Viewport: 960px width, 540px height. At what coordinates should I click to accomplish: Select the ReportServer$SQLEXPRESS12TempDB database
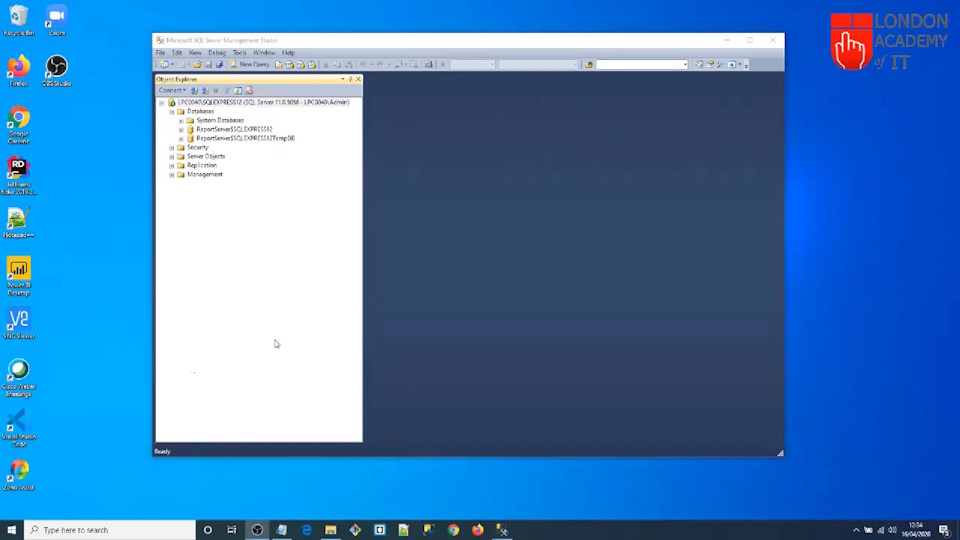coord(246,138)
